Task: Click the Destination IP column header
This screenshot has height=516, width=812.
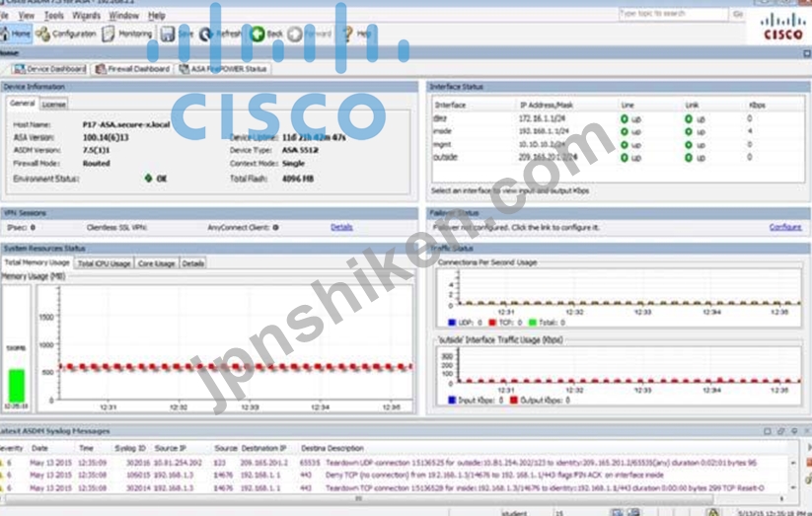Action: 263,448
